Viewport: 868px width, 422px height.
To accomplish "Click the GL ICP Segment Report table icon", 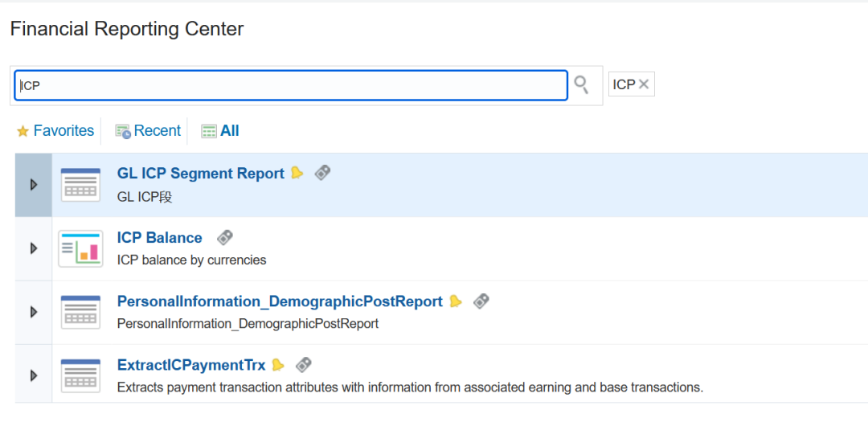I will tap(80, 185).
